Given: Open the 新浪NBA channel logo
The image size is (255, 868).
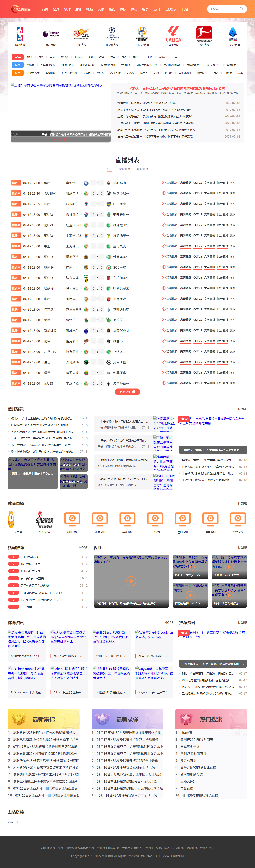Looking at the screenshot, I should coord(44,519).
